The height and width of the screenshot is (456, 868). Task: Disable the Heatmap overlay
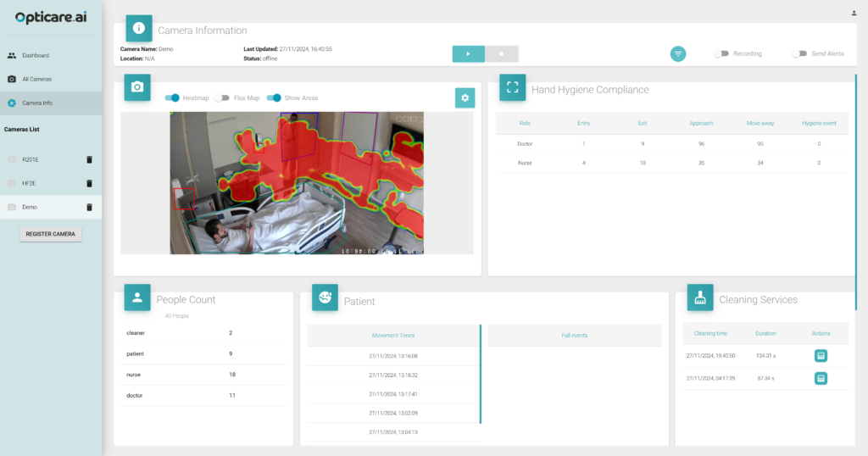pos(172,98)
